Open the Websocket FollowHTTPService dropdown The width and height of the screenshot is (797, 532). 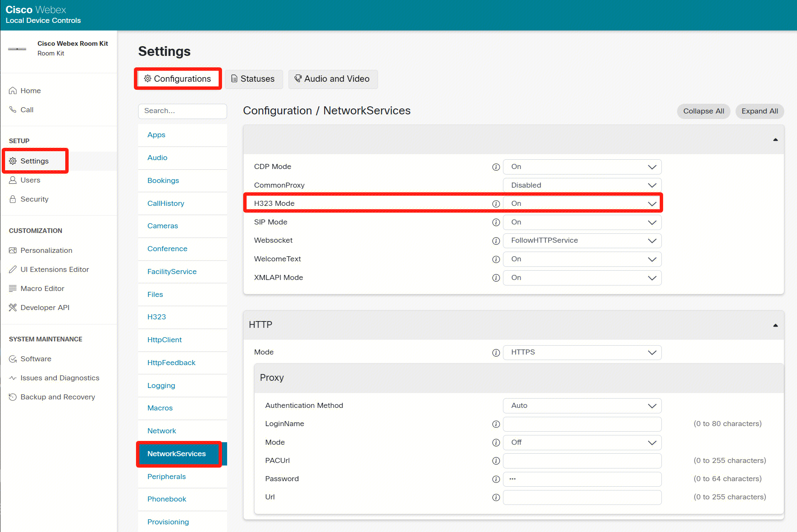tap(582, 241)
